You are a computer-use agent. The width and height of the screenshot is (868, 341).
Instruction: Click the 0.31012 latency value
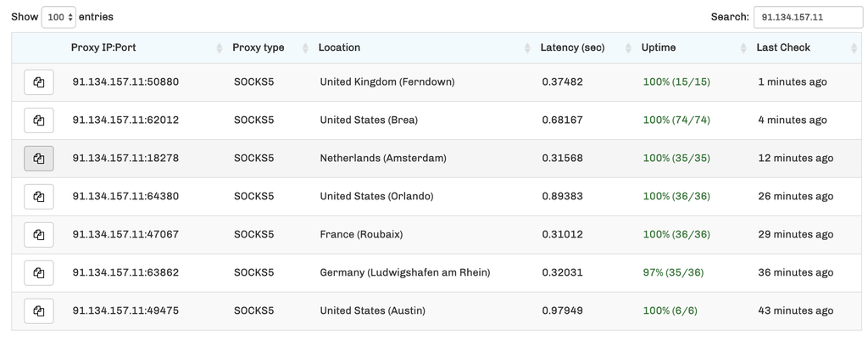click(562, 234)
